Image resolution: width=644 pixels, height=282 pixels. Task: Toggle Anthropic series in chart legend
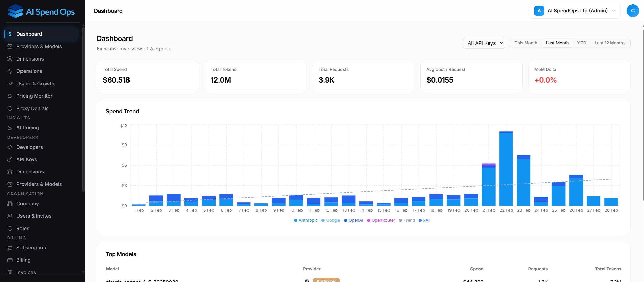click(x=306, y=220)
